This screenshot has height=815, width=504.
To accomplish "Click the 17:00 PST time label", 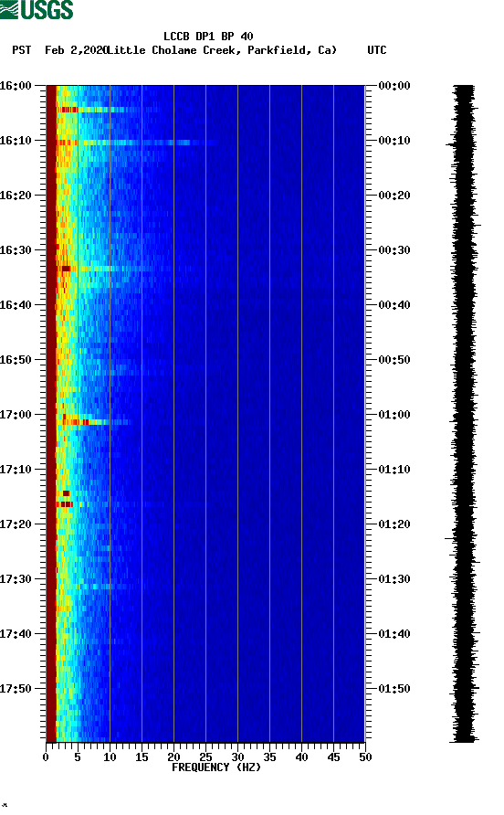I will pos(16,415).
